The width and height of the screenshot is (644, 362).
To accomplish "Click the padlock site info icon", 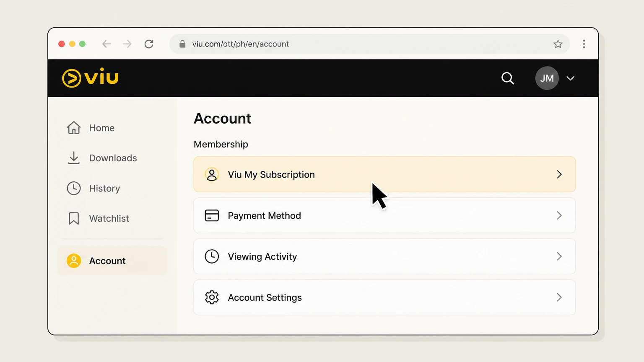I will coord(182,44).
